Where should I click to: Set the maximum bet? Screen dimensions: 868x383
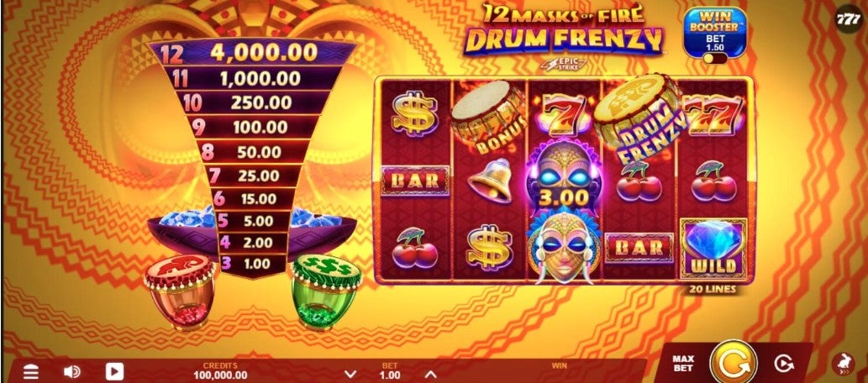coord(682,364)
